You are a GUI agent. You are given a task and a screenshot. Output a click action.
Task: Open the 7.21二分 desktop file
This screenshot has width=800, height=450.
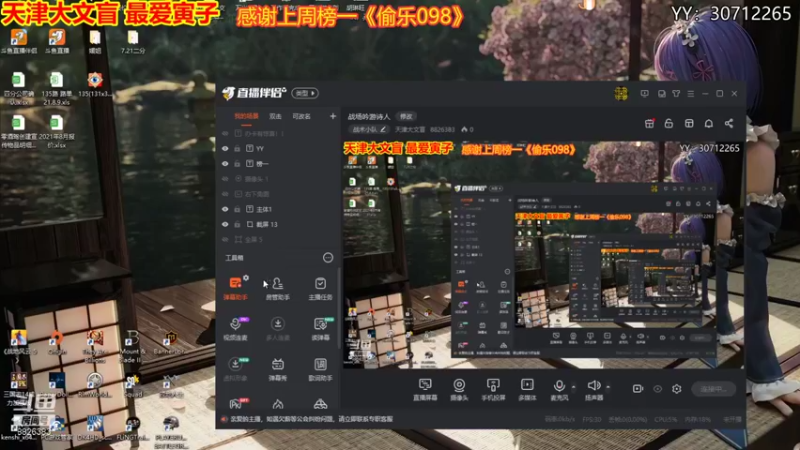133,41
